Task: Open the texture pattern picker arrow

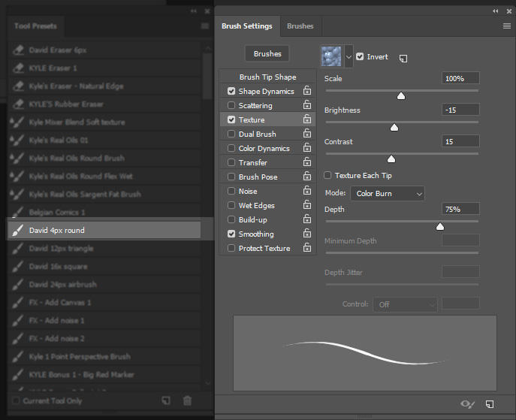Action: pos(349,56)
